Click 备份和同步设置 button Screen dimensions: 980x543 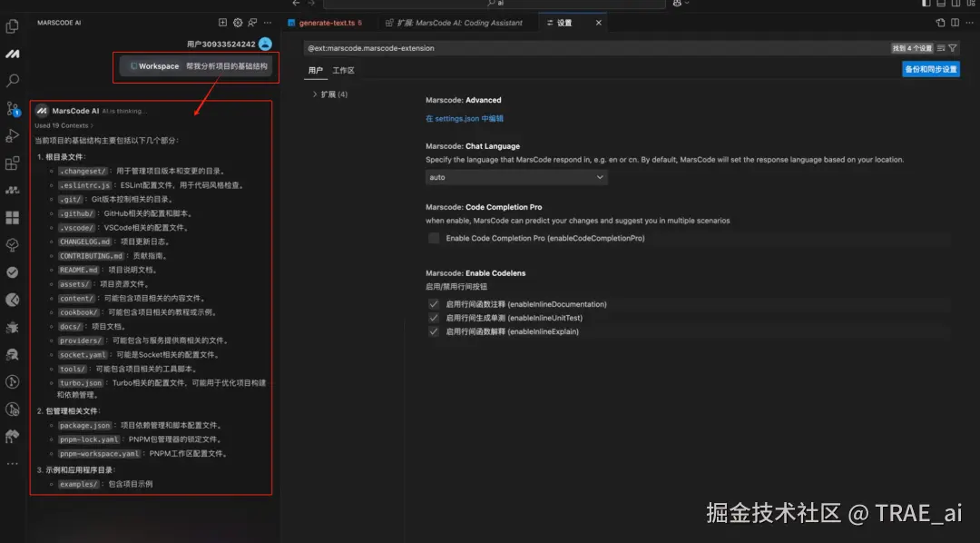[x=931, y=69]
